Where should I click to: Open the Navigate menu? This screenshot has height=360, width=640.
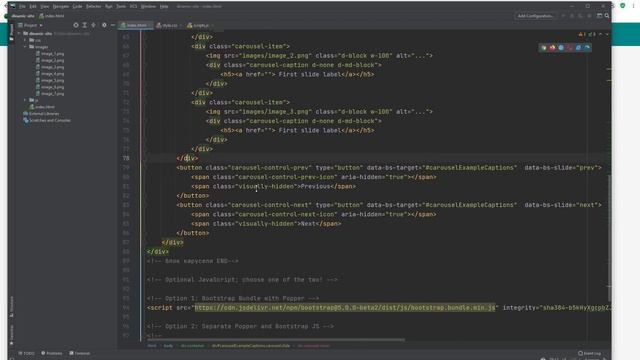(x=61, y=7)
